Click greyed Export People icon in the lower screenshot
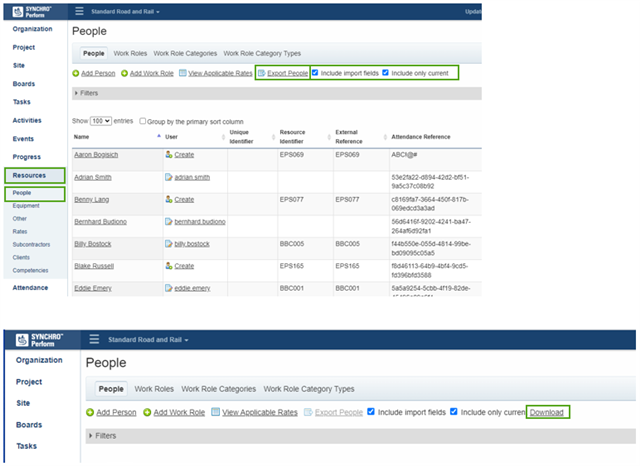Screen dimensions: 640x466 pos(308,412)
